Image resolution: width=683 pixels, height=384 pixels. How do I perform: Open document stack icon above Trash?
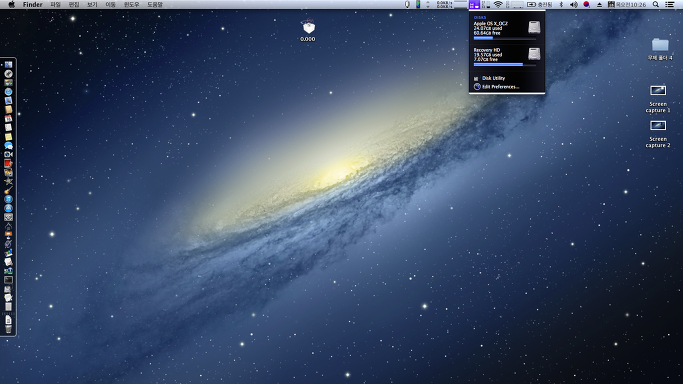pyautogui.click(x=8, y=320)
